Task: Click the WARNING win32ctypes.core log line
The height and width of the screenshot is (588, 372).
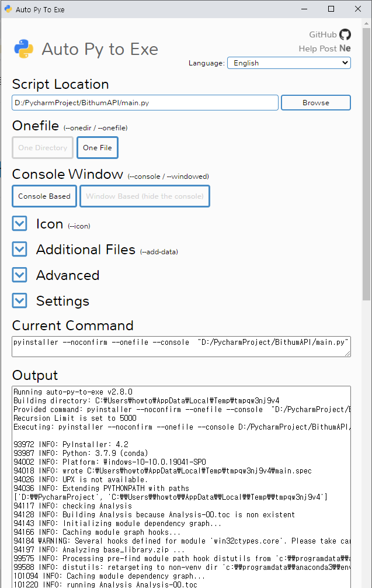Action: click(182, 541)
